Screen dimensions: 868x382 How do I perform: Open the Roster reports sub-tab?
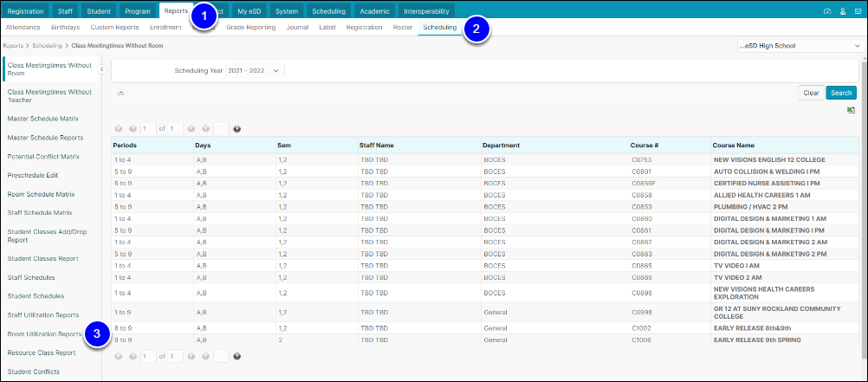(403, 27)
